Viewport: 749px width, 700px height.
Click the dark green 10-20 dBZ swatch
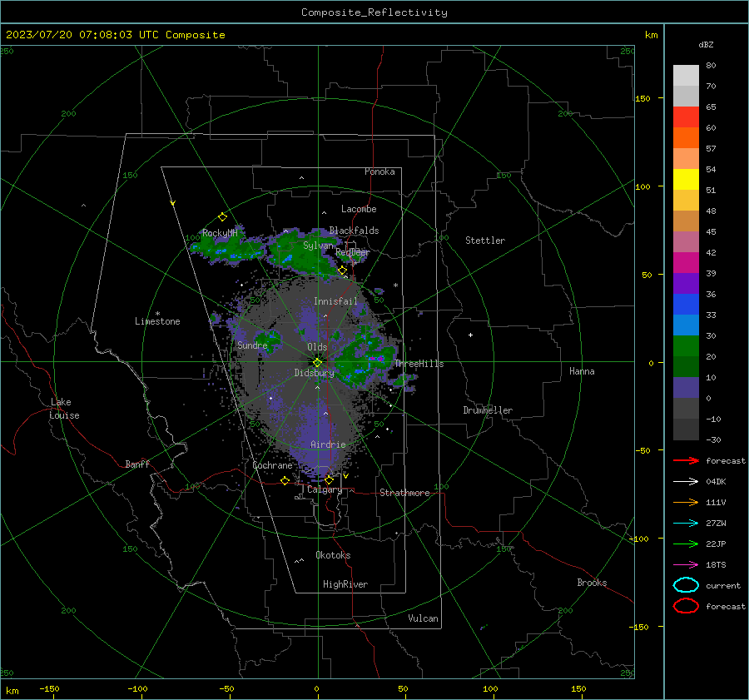[686, 367]
